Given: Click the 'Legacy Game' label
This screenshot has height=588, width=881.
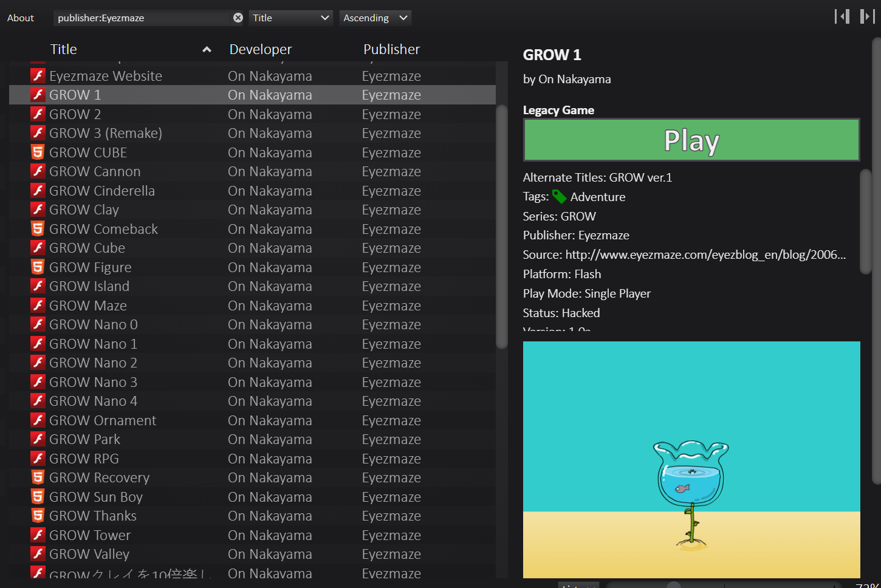Looking at the screenshot, I should pyautogui.click(x=558, y=110).
